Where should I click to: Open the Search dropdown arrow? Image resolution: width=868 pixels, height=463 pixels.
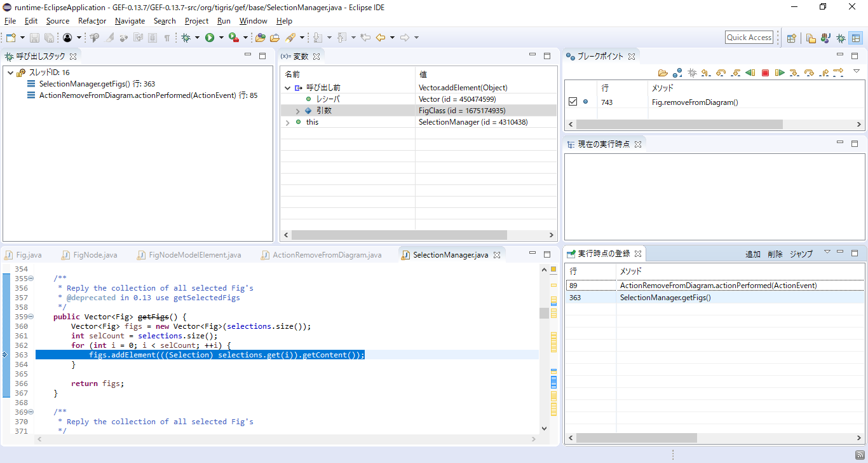point(302,38)
